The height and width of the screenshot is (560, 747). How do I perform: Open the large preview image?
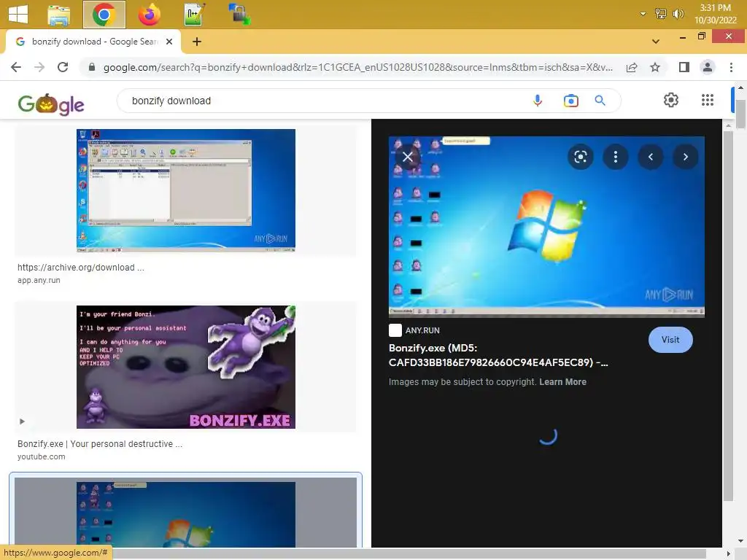pyautogui.click(x=546, y=227)
